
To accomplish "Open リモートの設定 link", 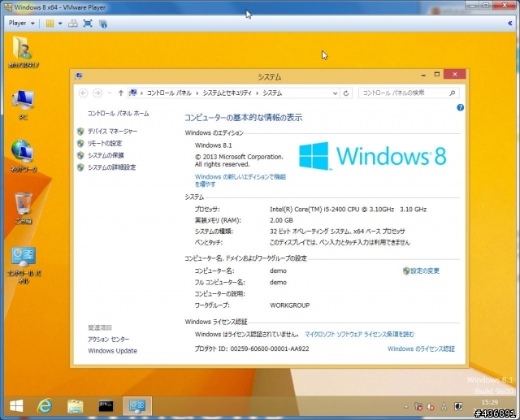I will (105, 143).
